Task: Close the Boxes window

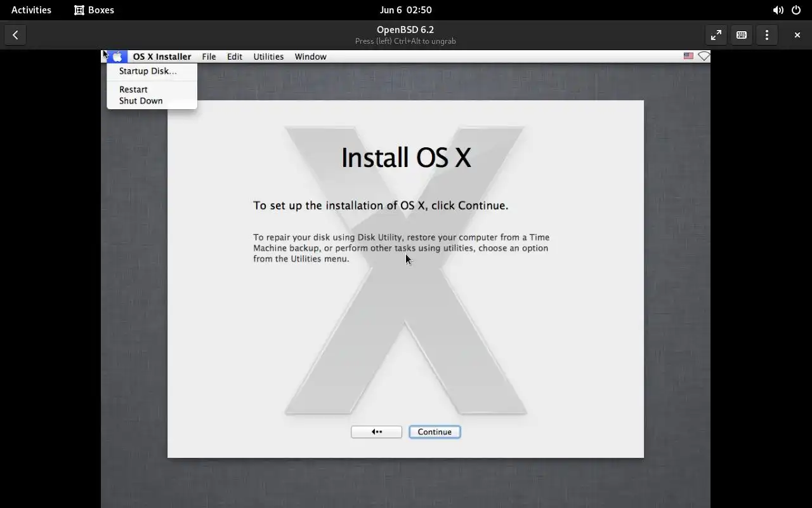Action: click(797, 36)
